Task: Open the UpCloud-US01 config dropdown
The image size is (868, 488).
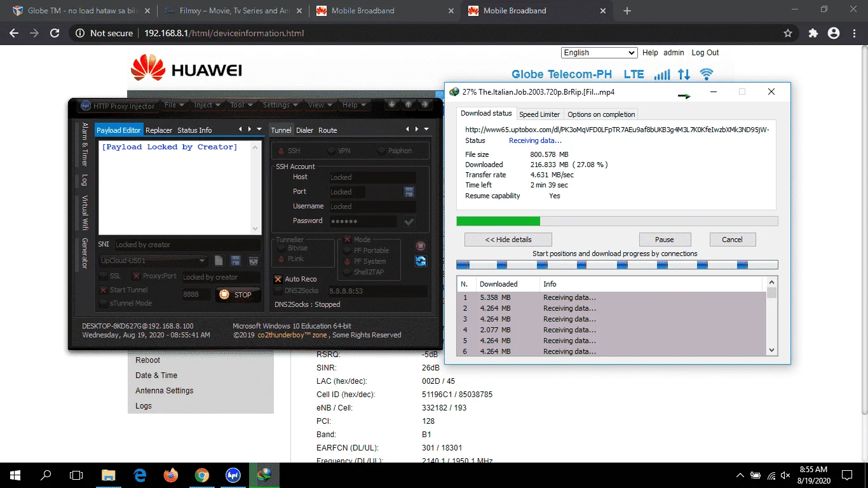Action: point(153,261)
